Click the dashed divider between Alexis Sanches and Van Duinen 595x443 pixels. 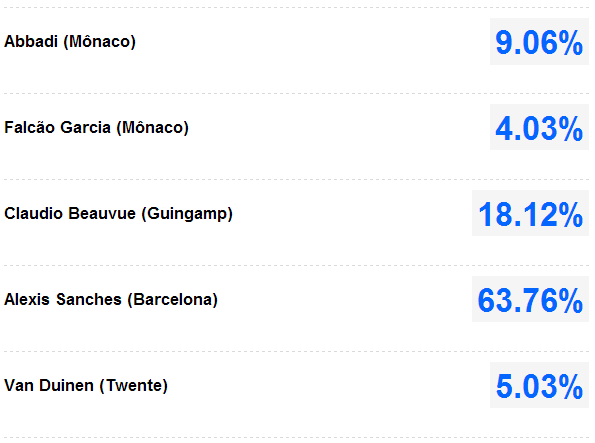pos(296,352)
